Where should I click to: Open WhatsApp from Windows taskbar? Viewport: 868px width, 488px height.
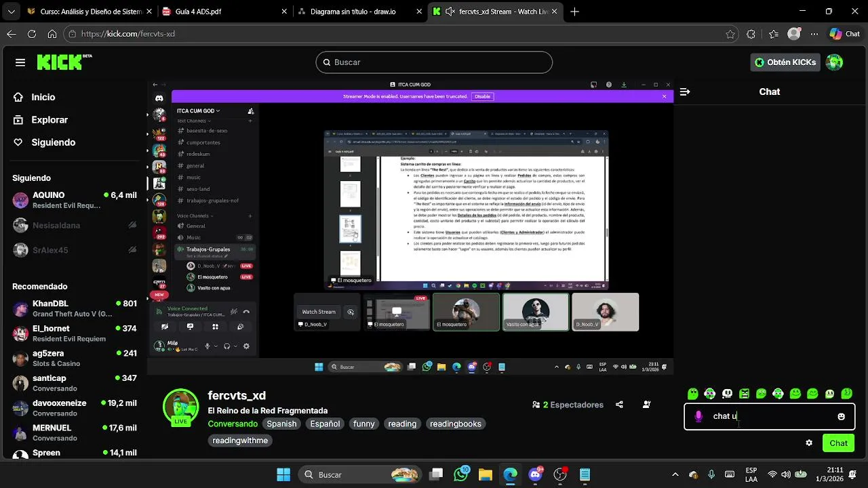point(461,474)
